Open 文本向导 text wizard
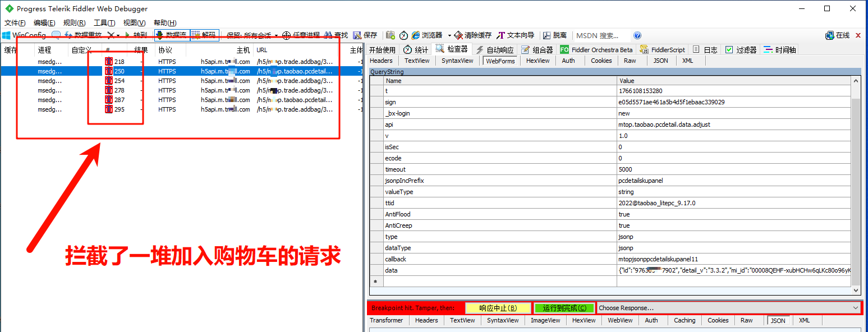868x332 pixels. 516,35
